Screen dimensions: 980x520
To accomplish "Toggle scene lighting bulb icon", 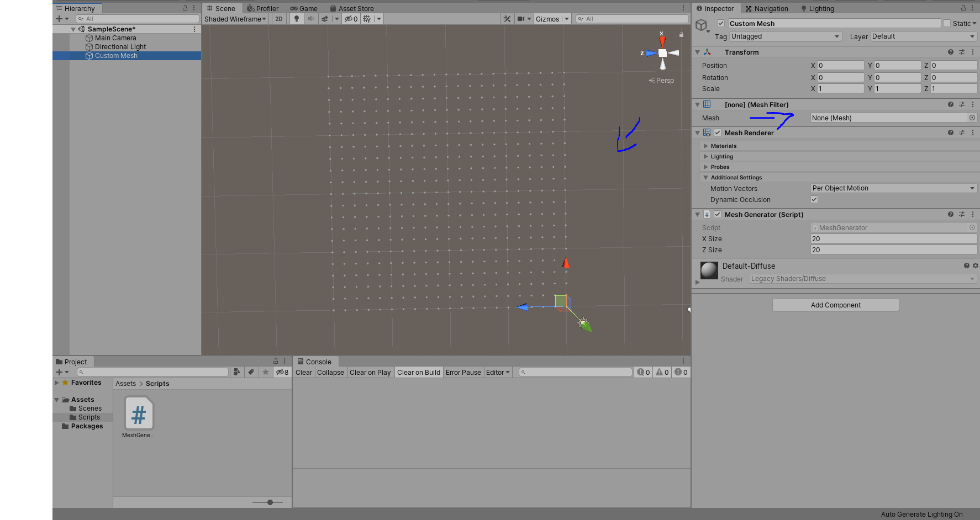I will 297,19.
